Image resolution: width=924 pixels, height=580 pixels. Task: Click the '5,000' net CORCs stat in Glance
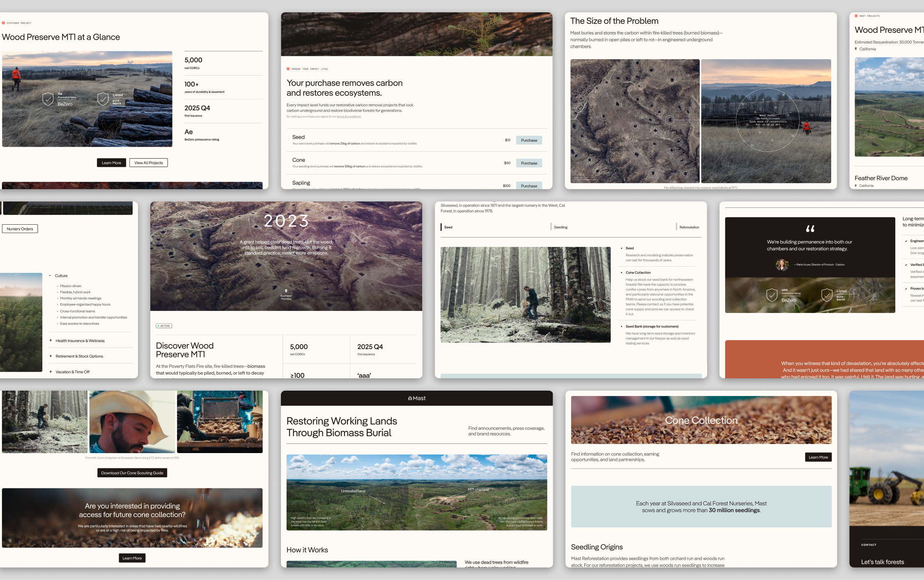(x=193, y=60)
